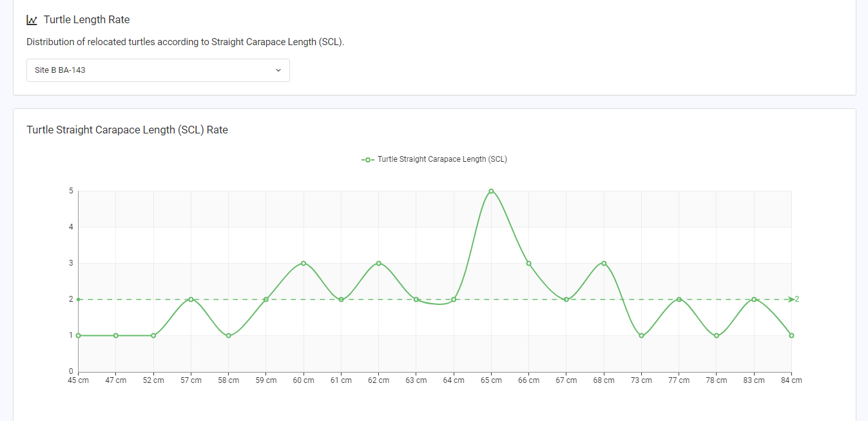Select the data point at 68 cm
The width and height of the screenshot is (868, 421).
click(604, 263)
